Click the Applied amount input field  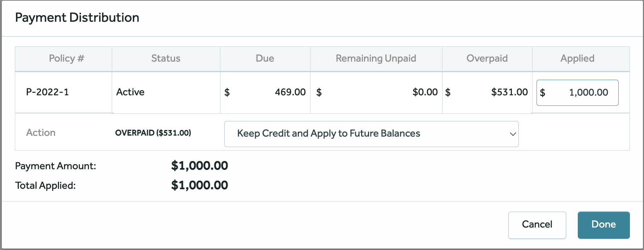click(577, 93)
